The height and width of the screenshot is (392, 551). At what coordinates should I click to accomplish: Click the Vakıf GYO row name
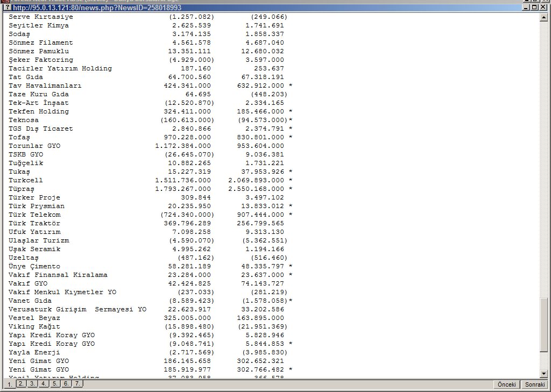[28, 283]
